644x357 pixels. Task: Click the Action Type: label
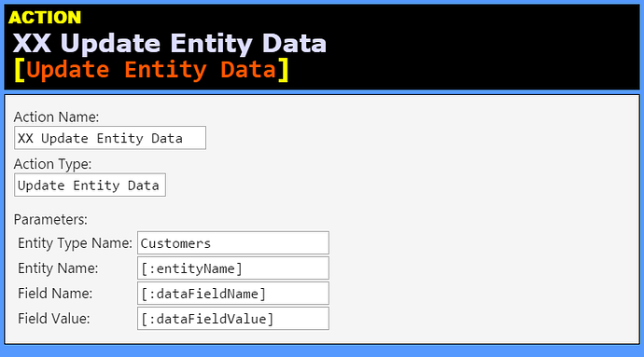pos(52,164)
